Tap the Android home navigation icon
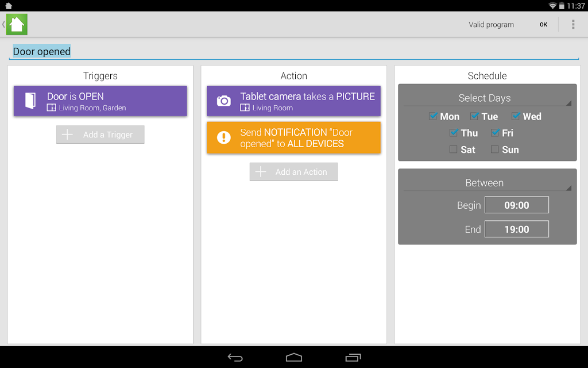 pyautogui.click(x=294, y=358)
